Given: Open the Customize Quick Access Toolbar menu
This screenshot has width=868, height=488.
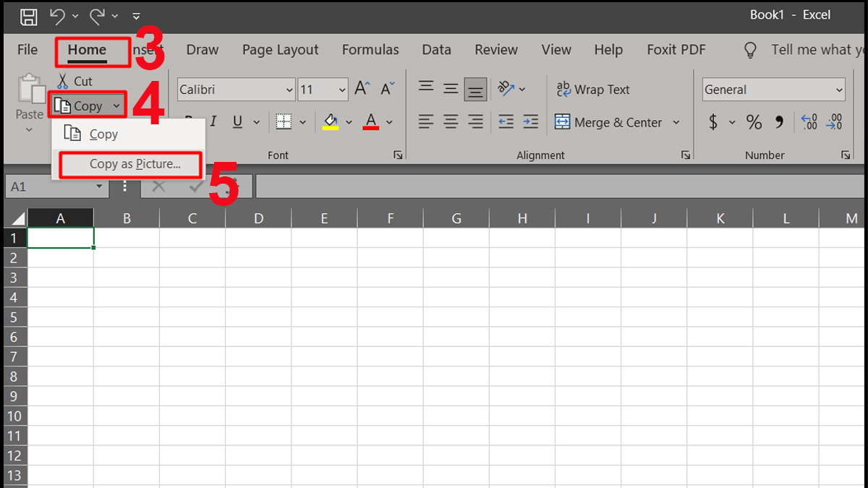Looking at the screenshot, I should pyautogui.click(x=136, y=17).
